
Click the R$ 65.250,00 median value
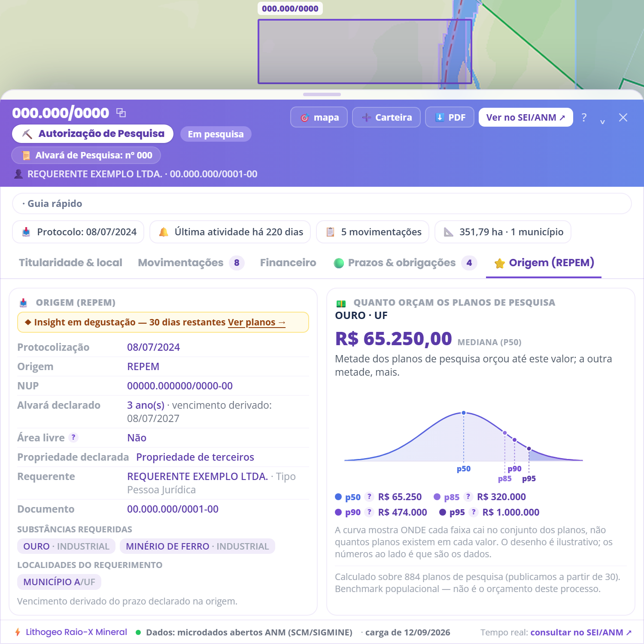point(393,339)
